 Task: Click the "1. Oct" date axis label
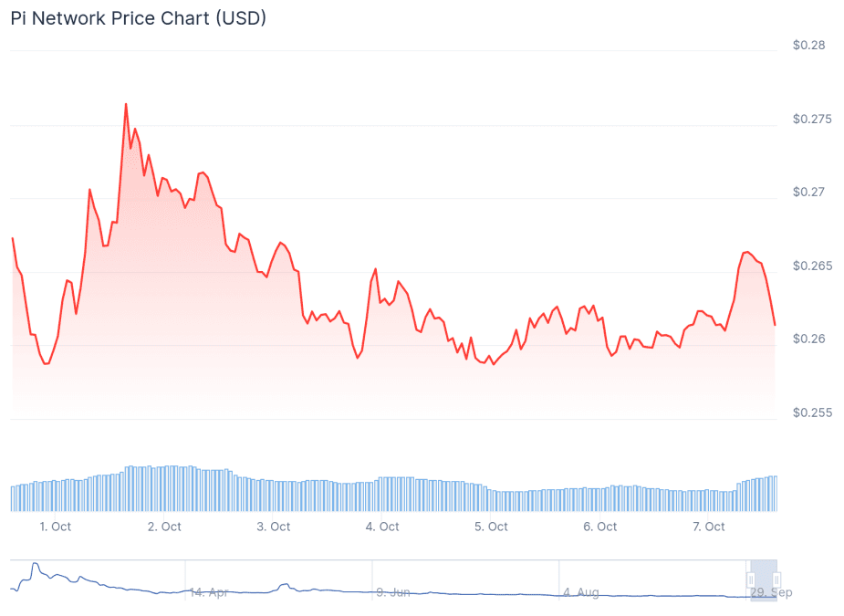click(55, 527)
